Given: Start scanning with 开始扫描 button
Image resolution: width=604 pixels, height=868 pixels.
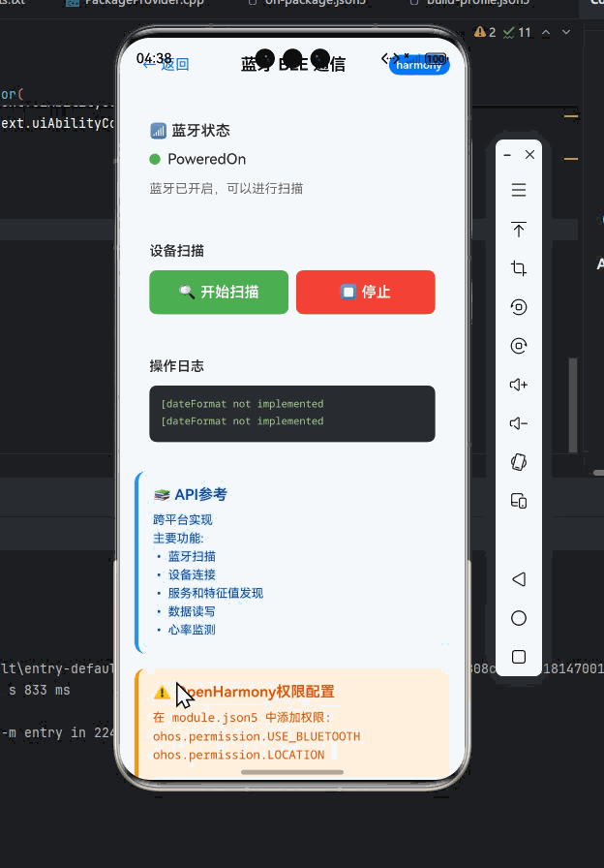Looking at the screenshot, I should coord(219,293).
